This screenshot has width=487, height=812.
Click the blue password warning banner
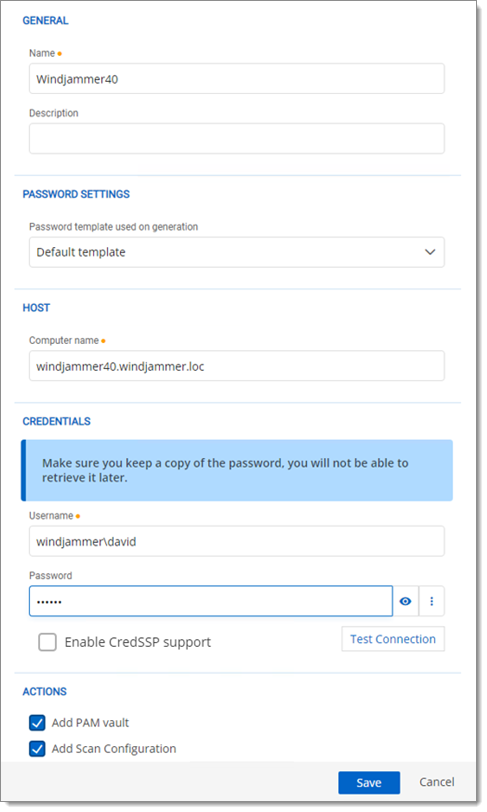point(237,470)
